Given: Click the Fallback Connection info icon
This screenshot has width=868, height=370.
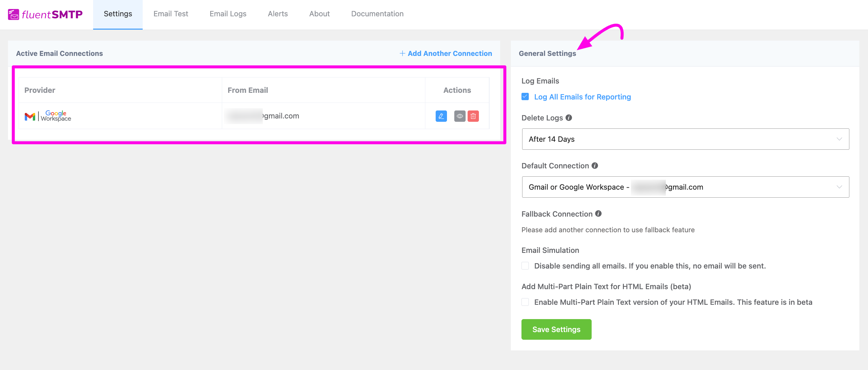Looking at the screenshot, I should pos(598,213).
